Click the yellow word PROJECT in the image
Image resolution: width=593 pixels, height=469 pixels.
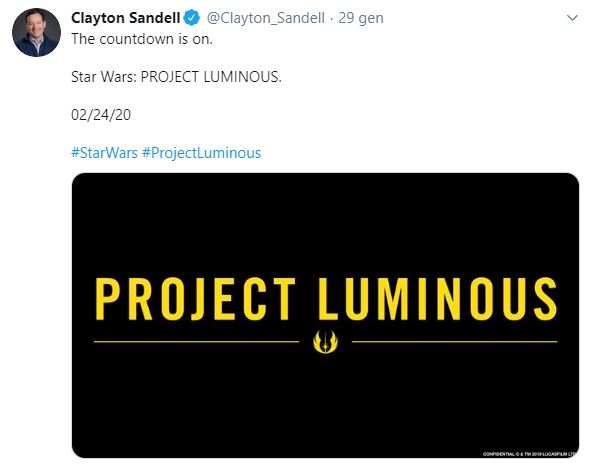195,299
